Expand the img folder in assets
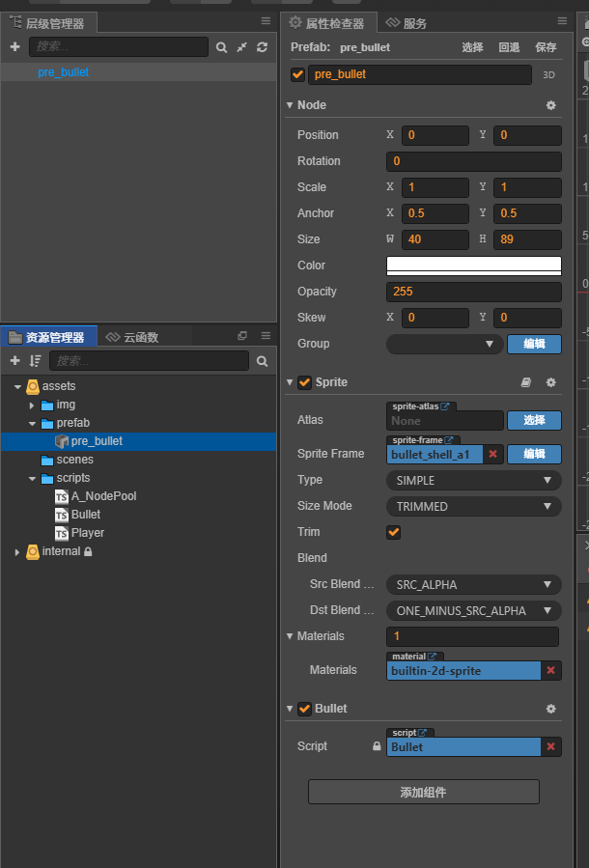 click(x=32, y=405)
